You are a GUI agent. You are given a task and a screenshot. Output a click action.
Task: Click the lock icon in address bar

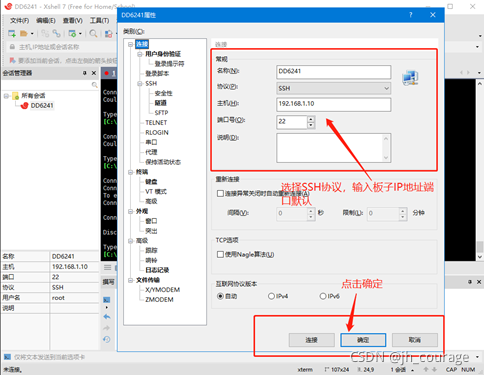12,47
